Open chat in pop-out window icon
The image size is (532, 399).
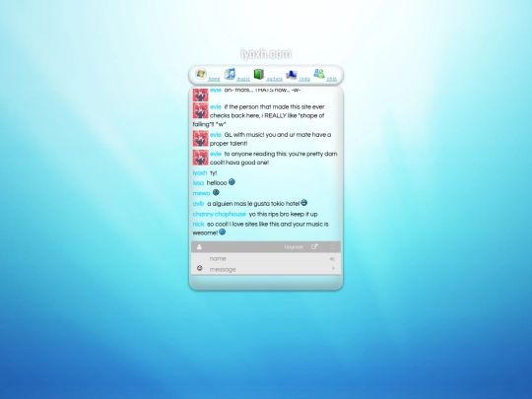[314, 246]
